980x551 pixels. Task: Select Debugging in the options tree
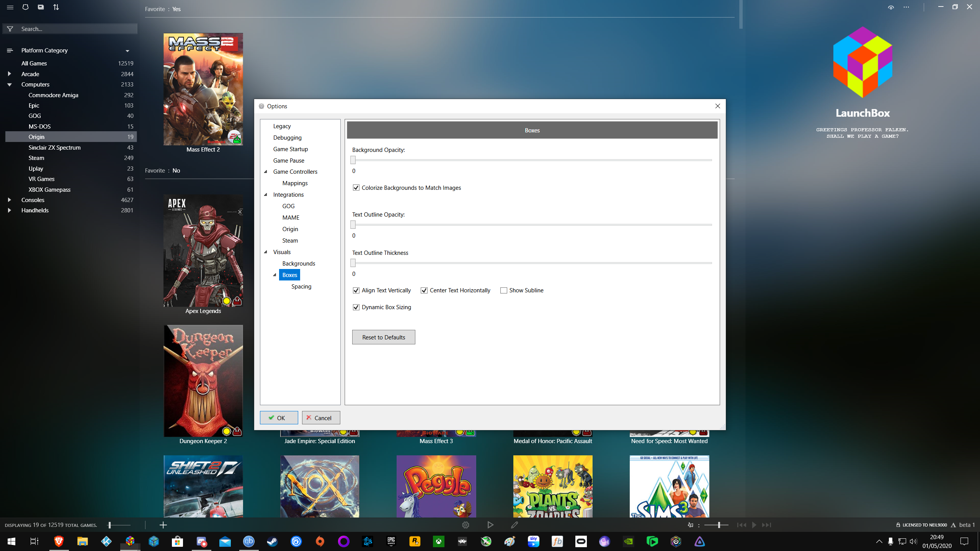point(287,138)
